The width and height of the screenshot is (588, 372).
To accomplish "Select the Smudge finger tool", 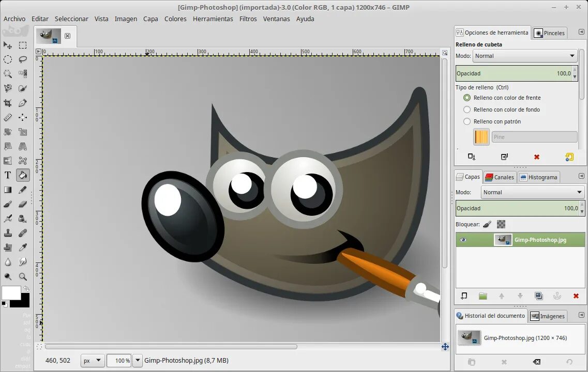I will (x=23, y=262).
